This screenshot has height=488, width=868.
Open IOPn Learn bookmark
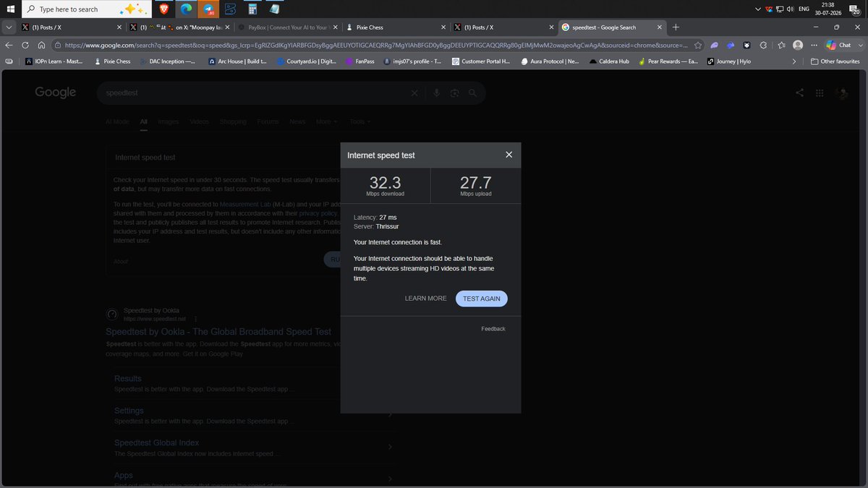tap(53, 61)
